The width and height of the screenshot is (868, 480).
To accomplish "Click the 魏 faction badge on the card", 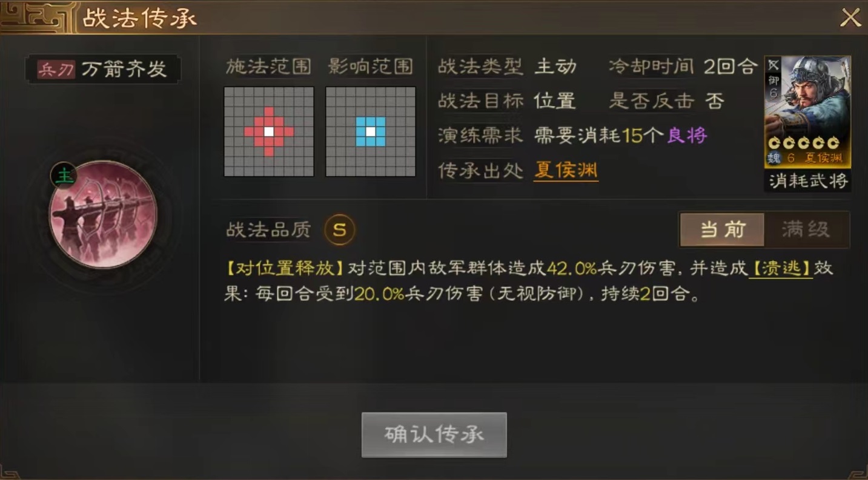I will coord(774,159).
